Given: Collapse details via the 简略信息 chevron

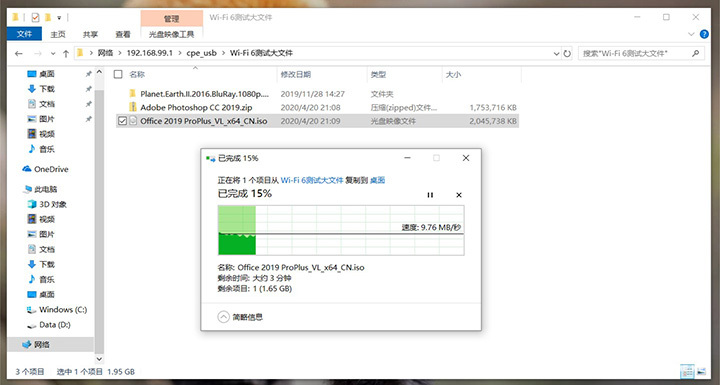Looking at the screenshot, I should 223,317.
